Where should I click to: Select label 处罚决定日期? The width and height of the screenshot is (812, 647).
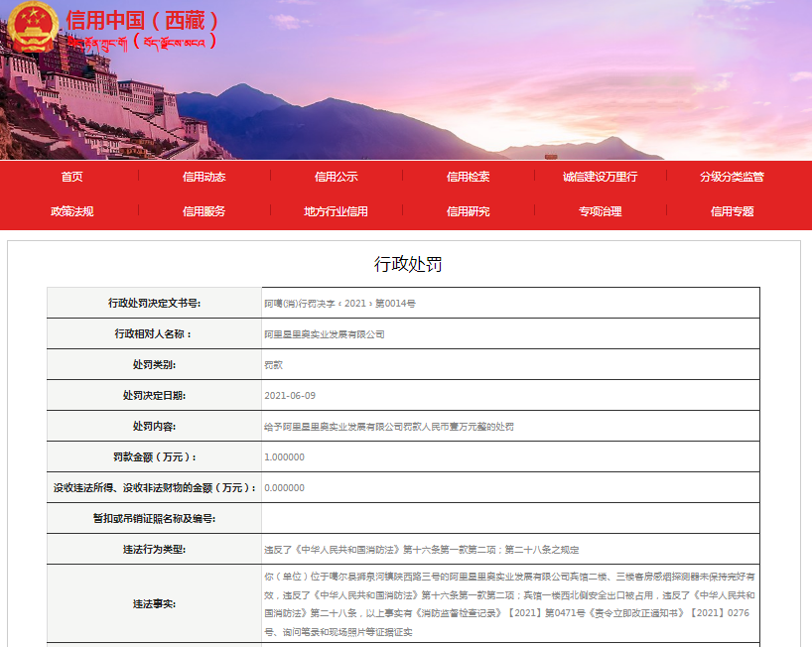pyautogui.click(x=154, y=396)
